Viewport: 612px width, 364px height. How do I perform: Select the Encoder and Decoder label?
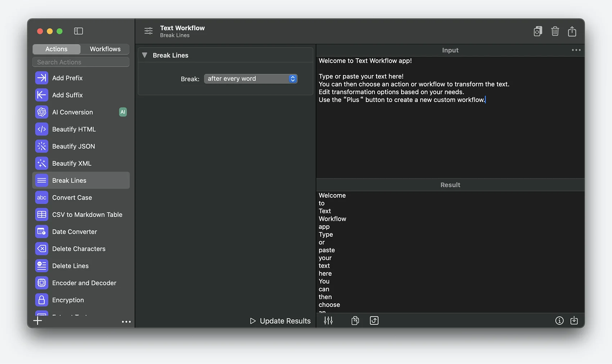point(84,283)
